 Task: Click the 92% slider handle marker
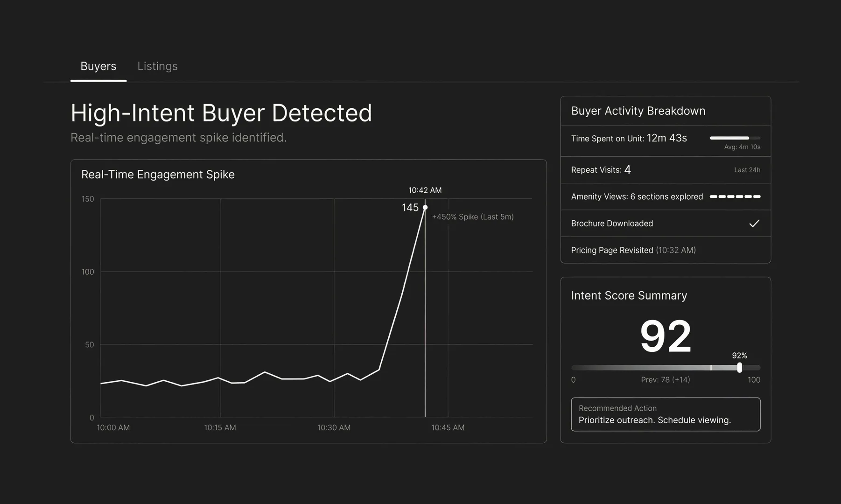click(739, 368)
